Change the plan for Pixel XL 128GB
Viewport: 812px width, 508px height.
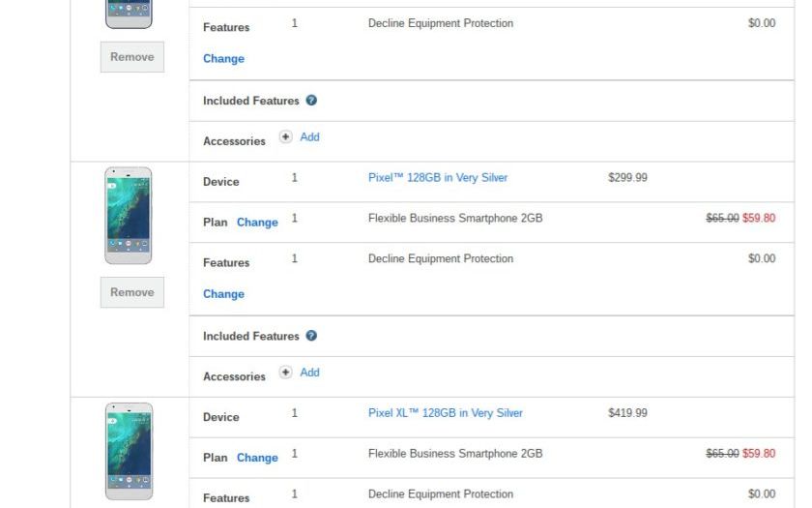click(x=257, y=458)
